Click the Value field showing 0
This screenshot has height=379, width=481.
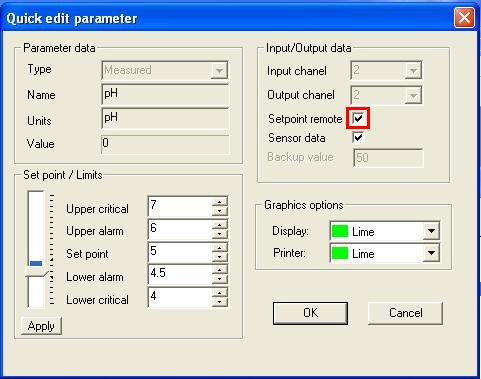[x=165, y=144]
